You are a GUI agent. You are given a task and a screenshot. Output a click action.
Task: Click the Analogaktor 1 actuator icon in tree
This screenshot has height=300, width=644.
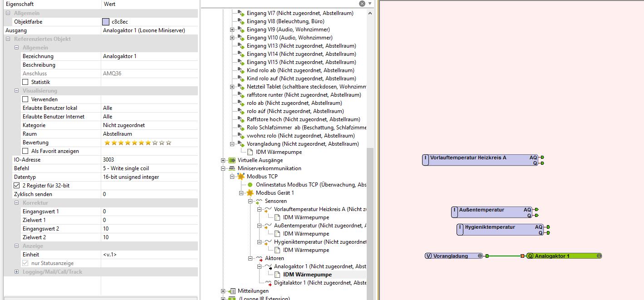click(268, 267)
